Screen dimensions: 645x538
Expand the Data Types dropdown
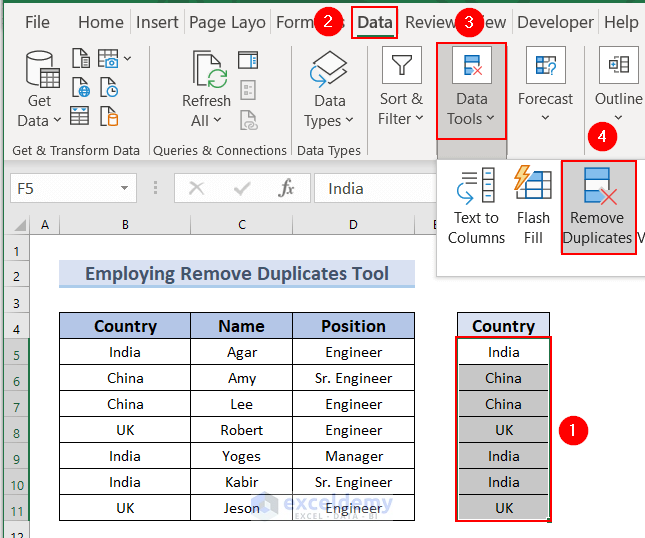[349, 120]
